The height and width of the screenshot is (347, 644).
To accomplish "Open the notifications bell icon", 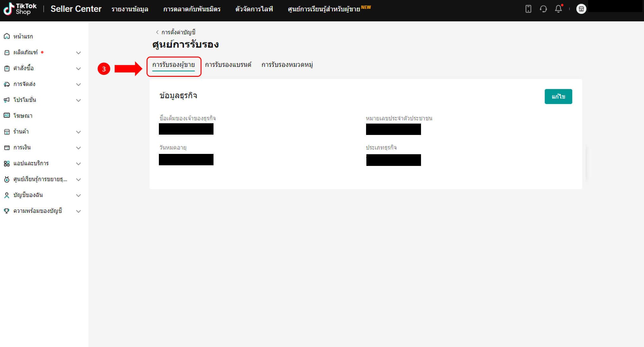I will [x=558, y=9].
